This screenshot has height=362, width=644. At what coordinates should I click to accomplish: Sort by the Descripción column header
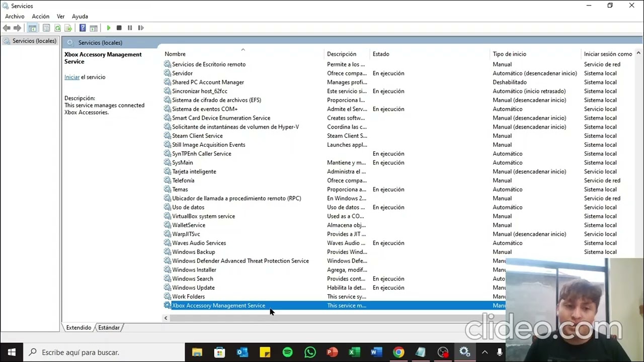(x=348, y=54)
